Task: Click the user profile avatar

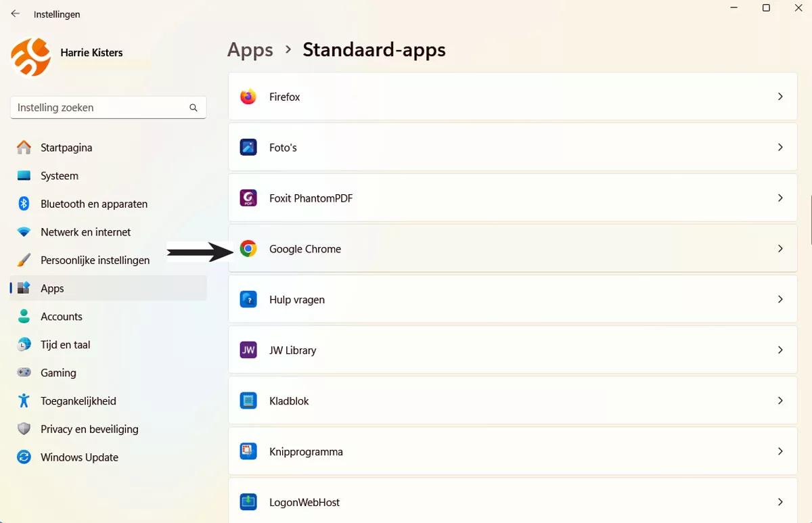Action: pos(31,58)
